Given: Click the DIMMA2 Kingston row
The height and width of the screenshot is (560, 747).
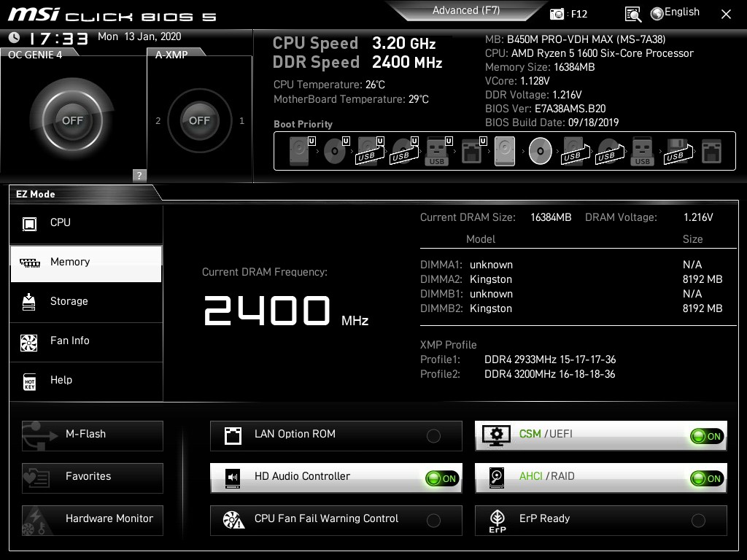Looking at the screenshot, I should point(571,279).
